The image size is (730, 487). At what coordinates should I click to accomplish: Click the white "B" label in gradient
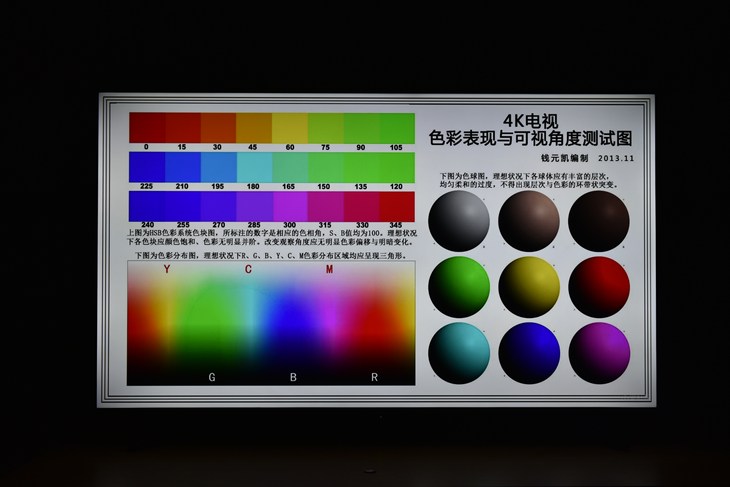coord(293,377)
